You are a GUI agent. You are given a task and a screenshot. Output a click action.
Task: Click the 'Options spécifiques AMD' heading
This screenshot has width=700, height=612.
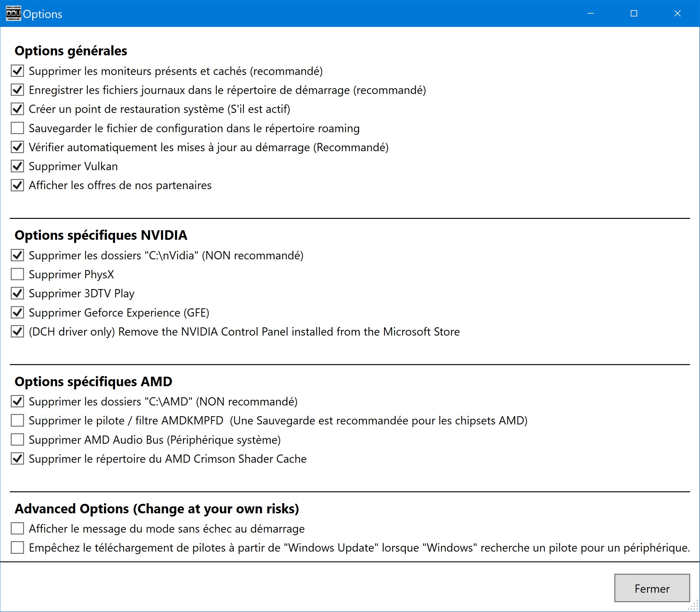94,381
